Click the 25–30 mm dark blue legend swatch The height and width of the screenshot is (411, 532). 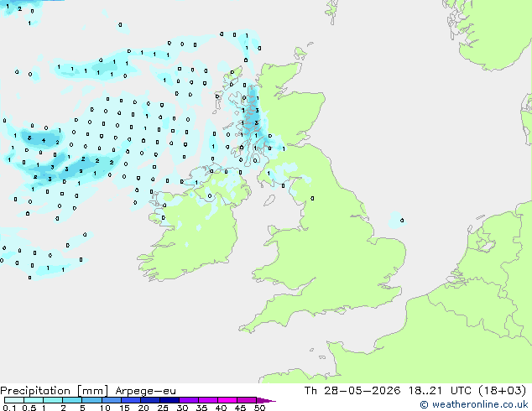coord(169,400)
